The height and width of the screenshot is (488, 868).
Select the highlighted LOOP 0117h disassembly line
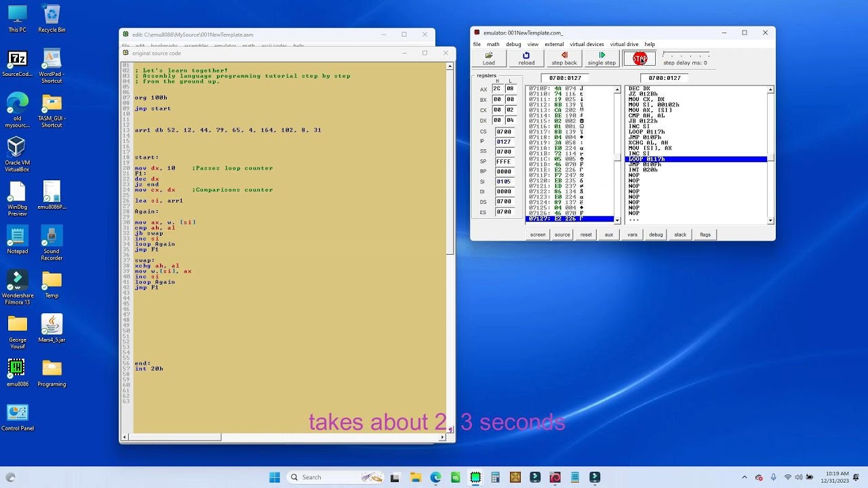pos(696,159)
